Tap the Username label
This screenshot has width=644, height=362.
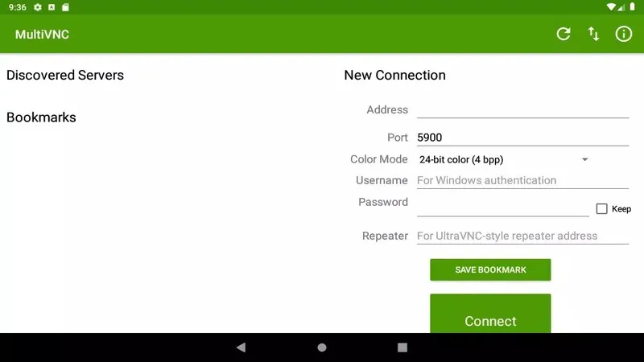click(382, 180)
